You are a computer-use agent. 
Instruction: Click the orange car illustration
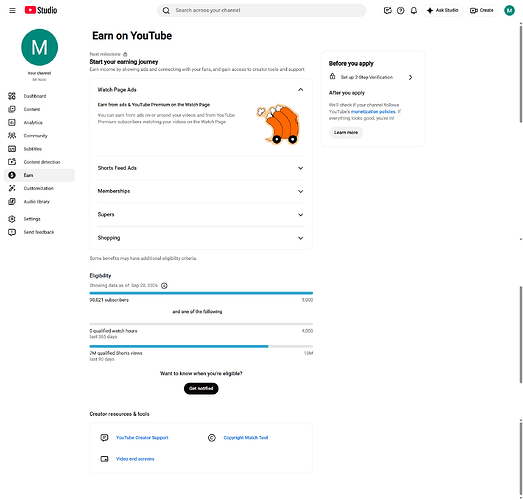click(x=279, y=124)
